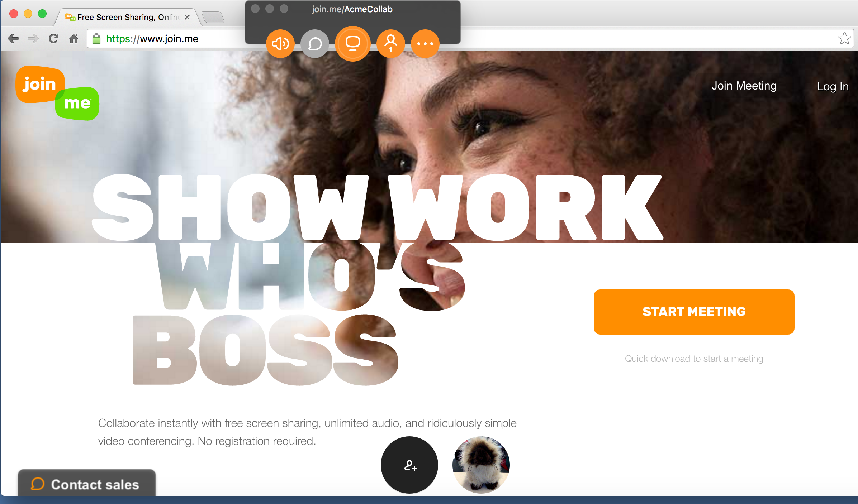Mute audio with the orange speaker icon

click(280, 44)
